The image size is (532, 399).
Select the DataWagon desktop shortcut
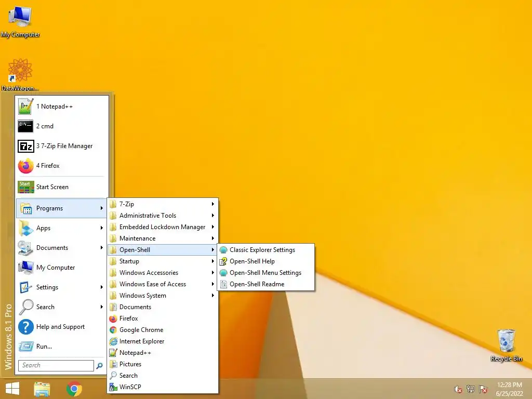[x=20, y=75]
